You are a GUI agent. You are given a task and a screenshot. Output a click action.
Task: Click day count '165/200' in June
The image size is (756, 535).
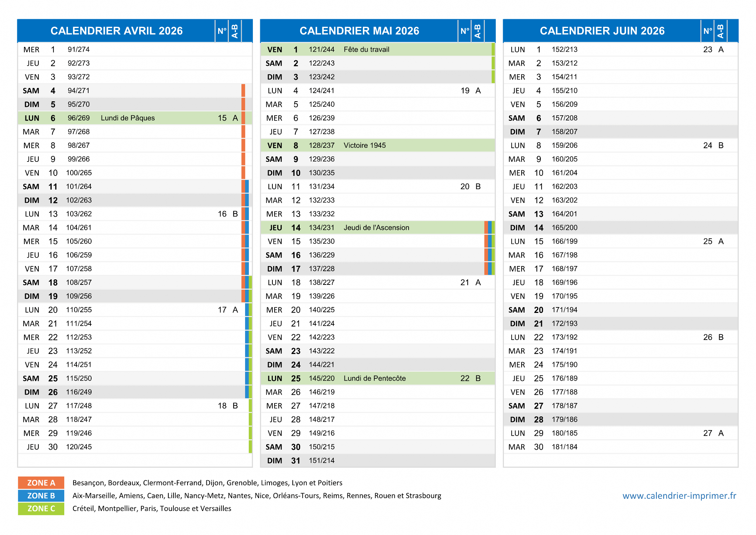[564, 228]
